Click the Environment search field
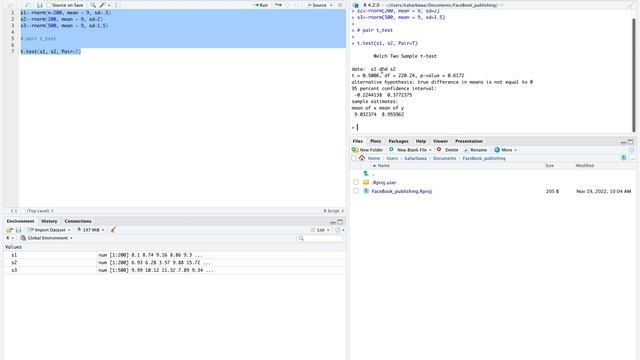Viewport: 640px width, 360px height. [320, 238]
